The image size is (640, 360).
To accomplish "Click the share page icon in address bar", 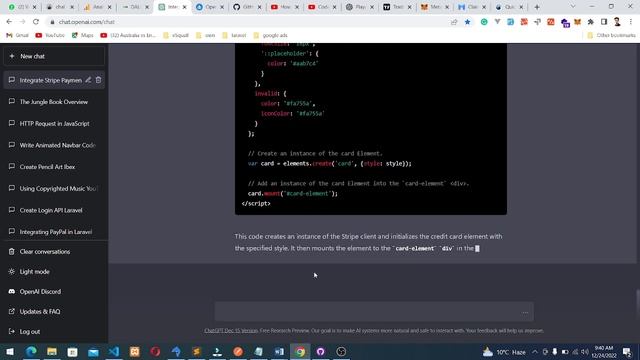I will click(454, 22).
